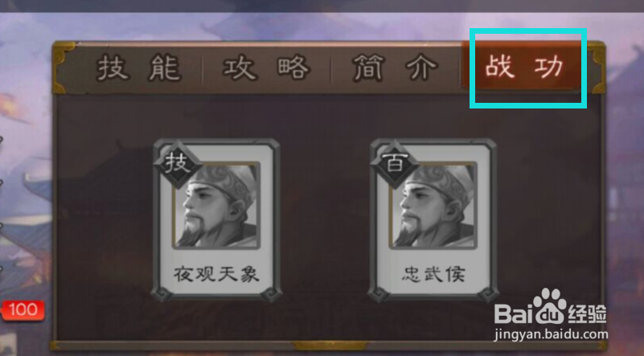The image size is (644, 356).
Task: Click the ornament at the 忠武侯 card's lower-right corner
Action: (x=488, y=294)
